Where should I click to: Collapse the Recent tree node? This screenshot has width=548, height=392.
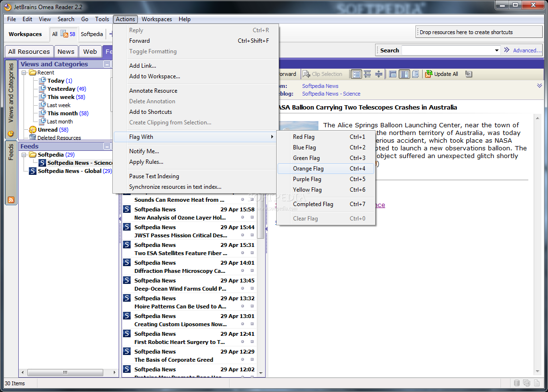tap(24, 73)
